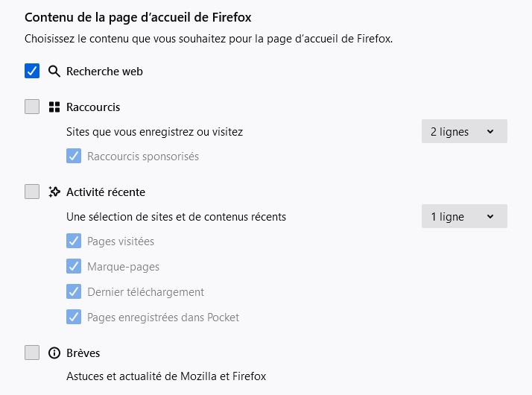
Task: Click the Recherche web label
Action: pyautogui.click(x=104, y=72)
